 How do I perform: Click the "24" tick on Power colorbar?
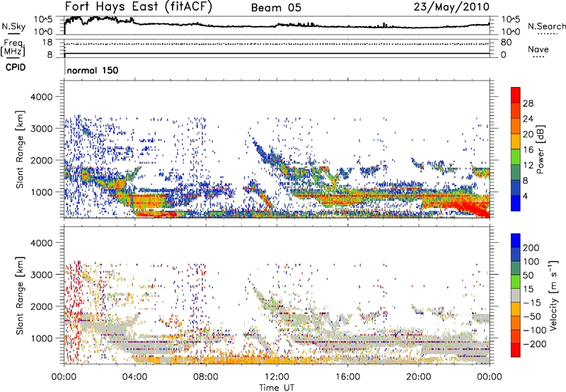click(x=528, y=119)
